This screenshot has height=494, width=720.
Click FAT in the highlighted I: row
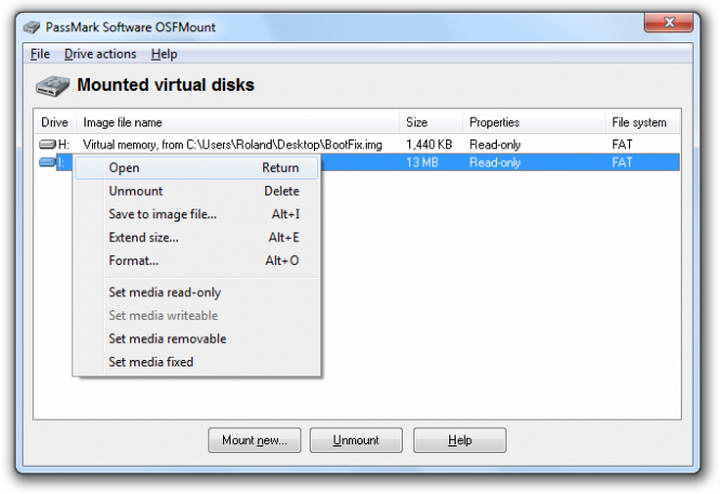click(x=622, y=162)
